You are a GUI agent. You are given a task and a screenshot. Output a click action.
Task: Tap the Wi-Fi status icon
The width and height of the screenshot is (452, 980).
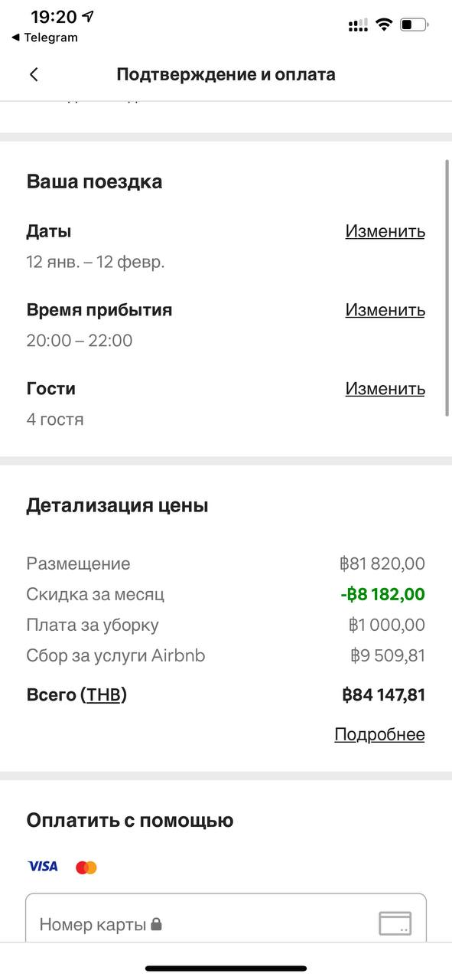click(383, 24)
